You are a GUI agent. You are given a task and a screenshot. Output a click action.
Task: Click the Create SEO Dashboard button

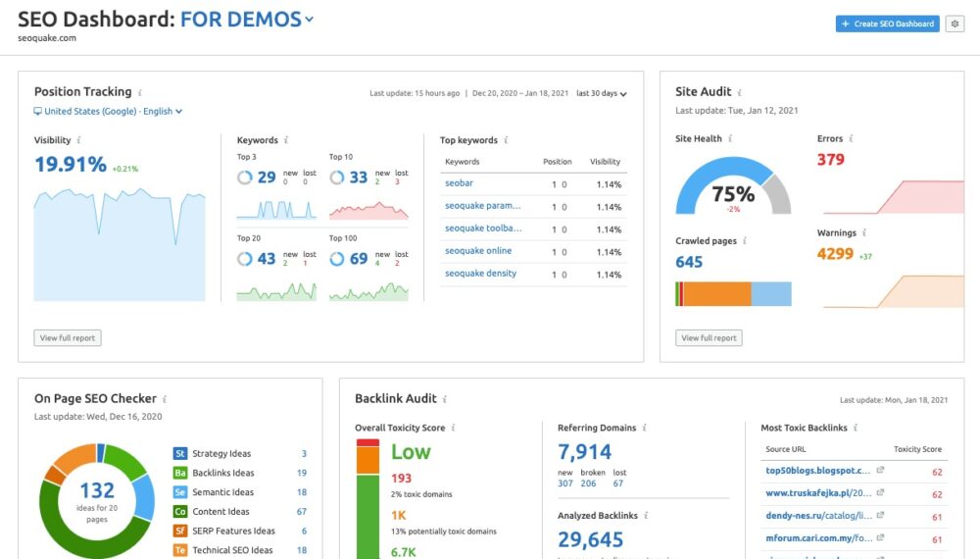point(888,24)
